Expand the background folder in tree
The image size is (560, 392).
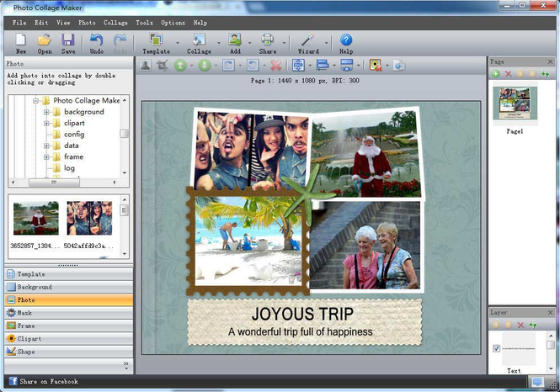tap(46, 112)
